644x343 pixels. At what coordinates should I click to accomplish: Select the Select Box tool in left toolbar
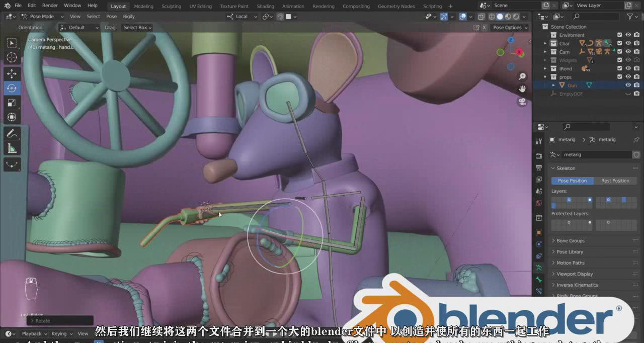point(12,43)
